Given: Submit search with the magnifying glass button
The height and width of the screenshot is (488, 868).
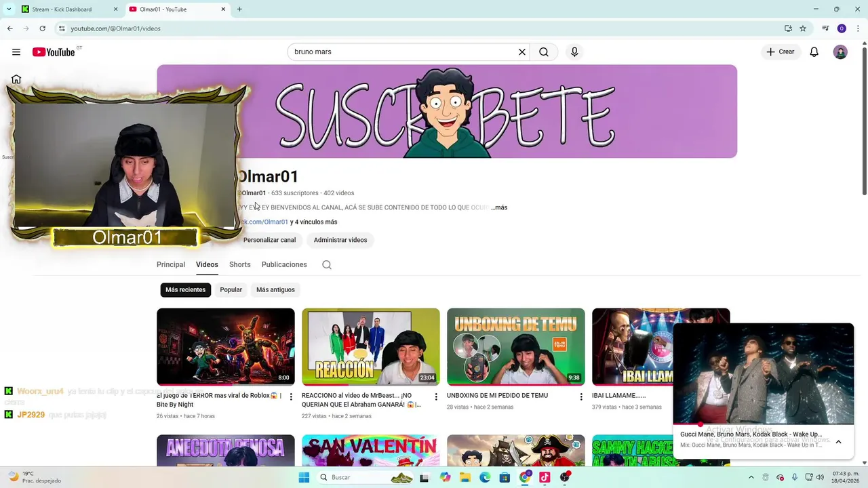Looking at the screenshot, I should 544,52.
